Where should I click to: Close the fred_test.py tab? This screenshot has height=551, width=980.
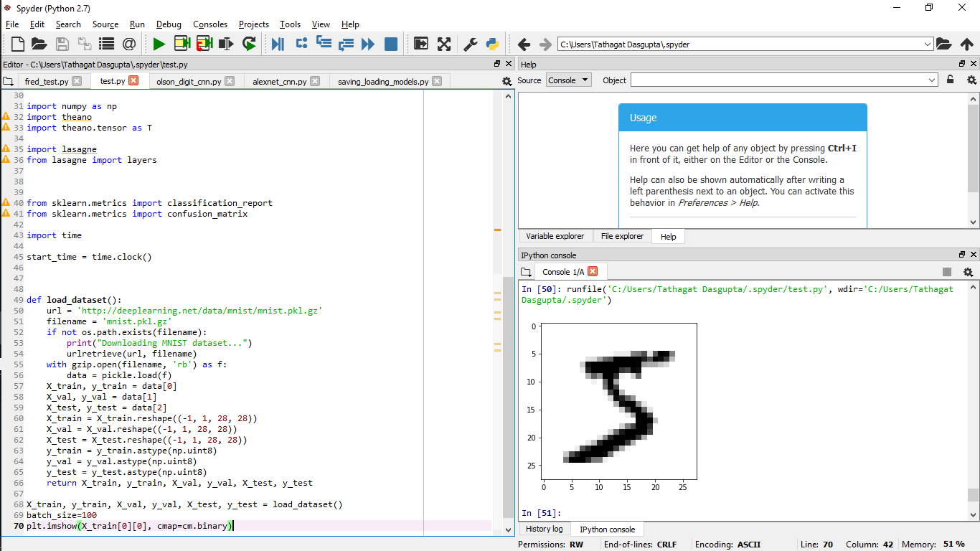77,81
